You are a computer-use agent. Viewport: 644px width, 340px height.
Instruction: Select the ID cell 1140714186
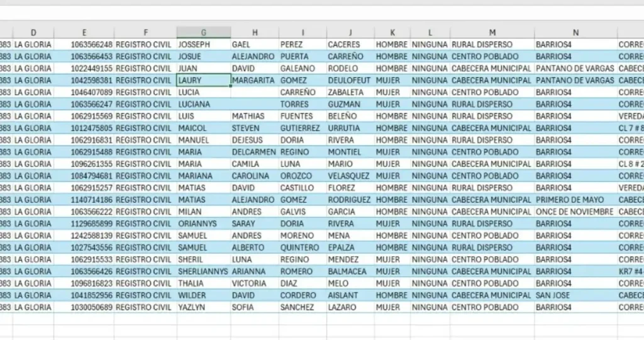pos(84,200)
